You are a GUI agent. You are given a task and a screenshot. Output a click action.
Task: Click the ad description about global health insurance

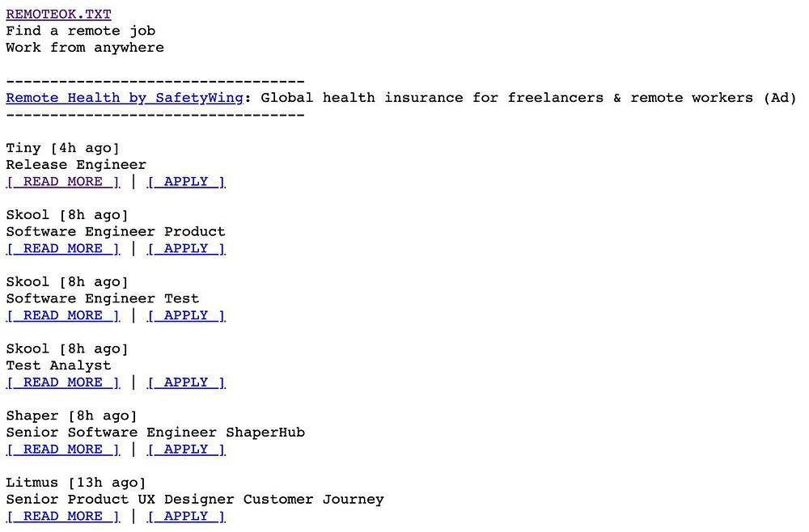(x=528, y=98)
